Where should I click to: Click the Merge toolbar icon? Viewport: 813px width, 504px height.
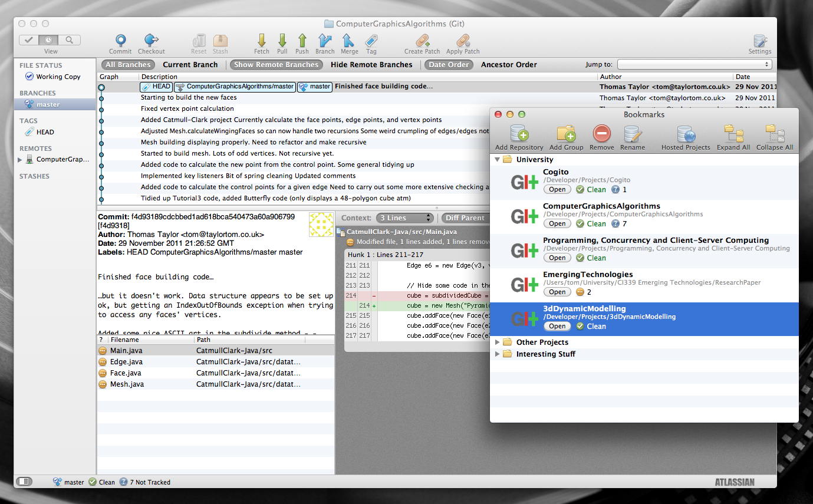tap(349, 40)
